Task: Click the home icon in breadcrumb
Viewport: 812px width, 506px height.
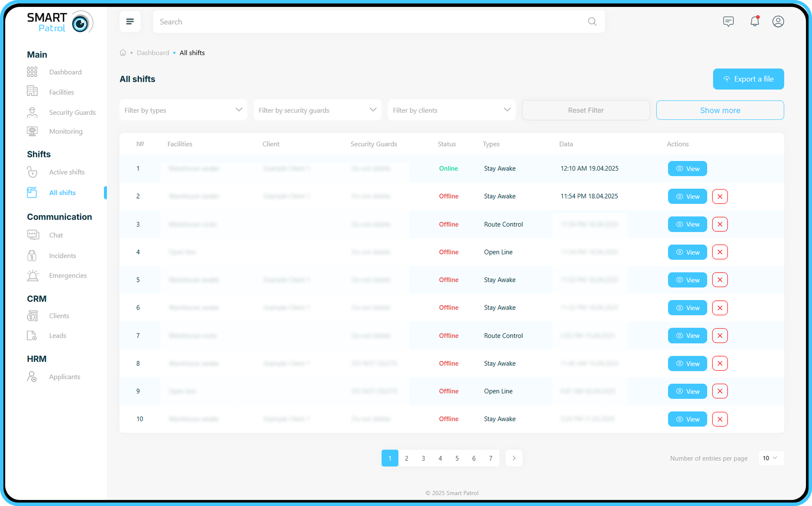Action: click(x=123, y=53)
